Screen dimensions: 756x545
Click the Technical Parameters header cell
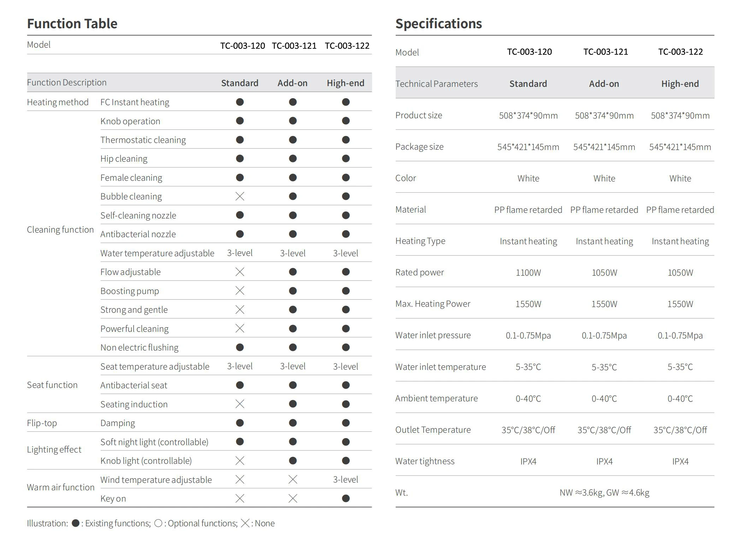pos(436,84)
